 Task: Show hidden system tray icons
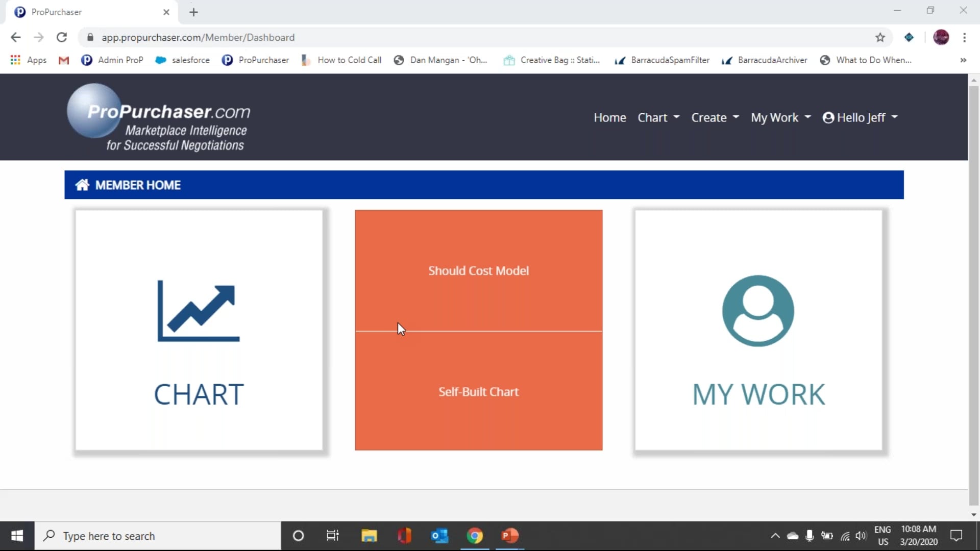(x=775, y=536)
